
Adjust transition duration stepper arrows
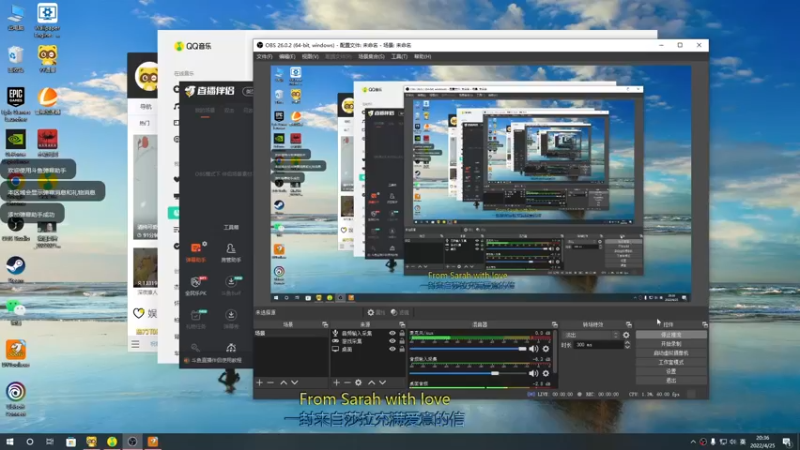coord(627,345)
